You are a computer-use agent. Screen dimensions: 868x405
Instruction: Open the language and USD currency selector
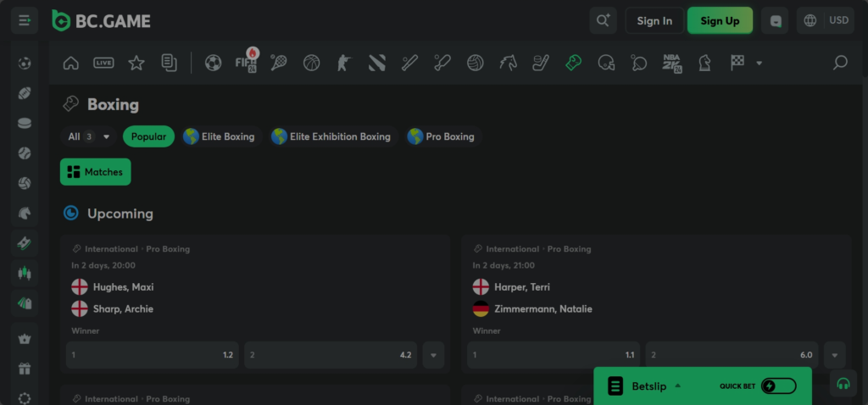(825, 20)
